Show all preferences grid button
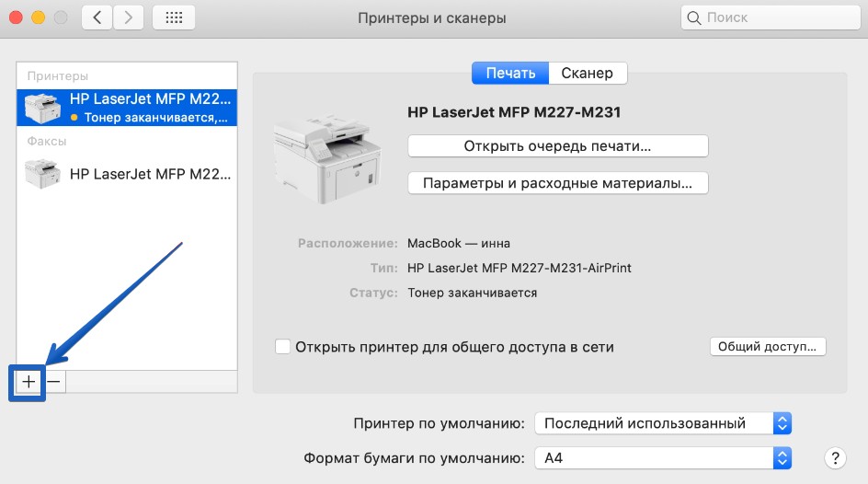Viewport: 868px width, 484px height. point(173,17)
